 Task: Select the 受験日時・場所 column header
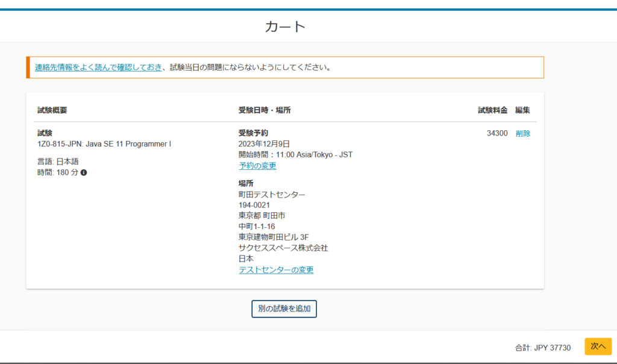(265, 110)
